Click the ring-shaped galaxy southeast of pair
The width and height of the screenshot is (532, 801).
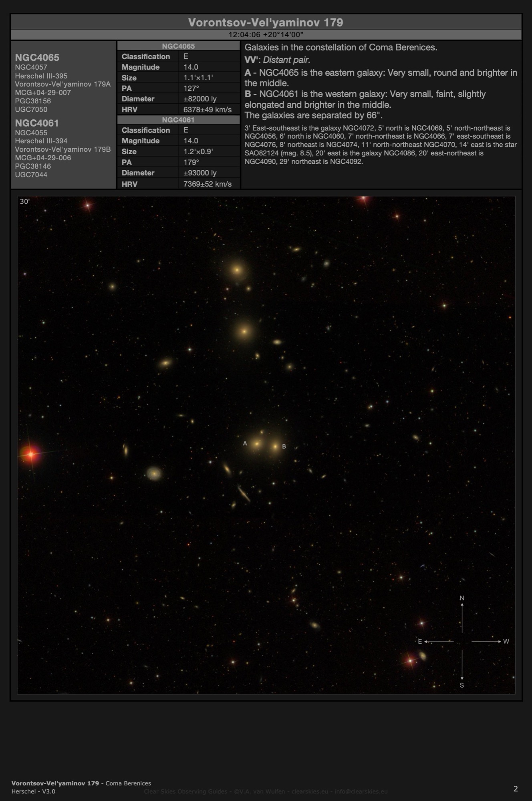[x=154, y=473]
